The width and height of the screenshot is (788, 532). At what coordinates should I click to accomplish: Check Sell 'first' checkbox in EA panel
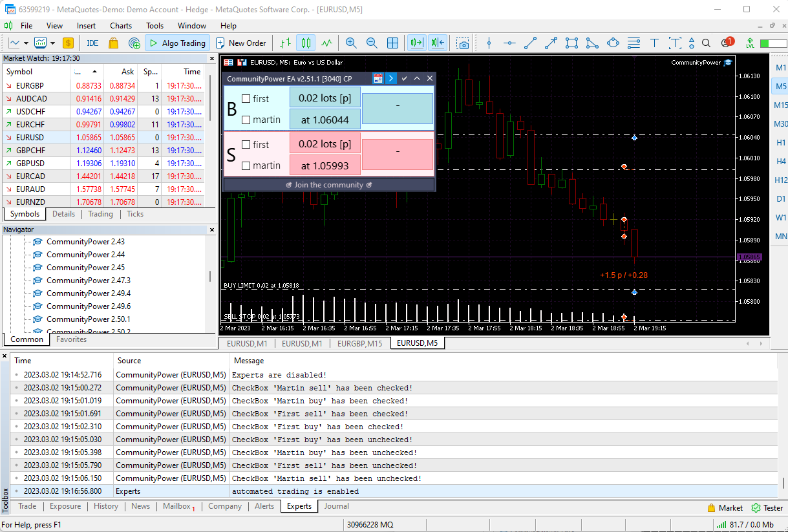246,145
